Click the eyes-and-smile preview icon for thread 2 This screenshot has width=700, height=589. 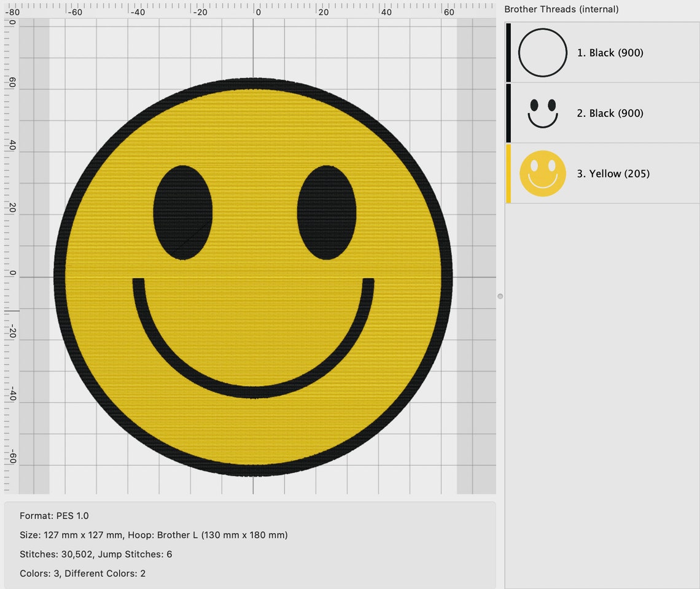point(542,112)
